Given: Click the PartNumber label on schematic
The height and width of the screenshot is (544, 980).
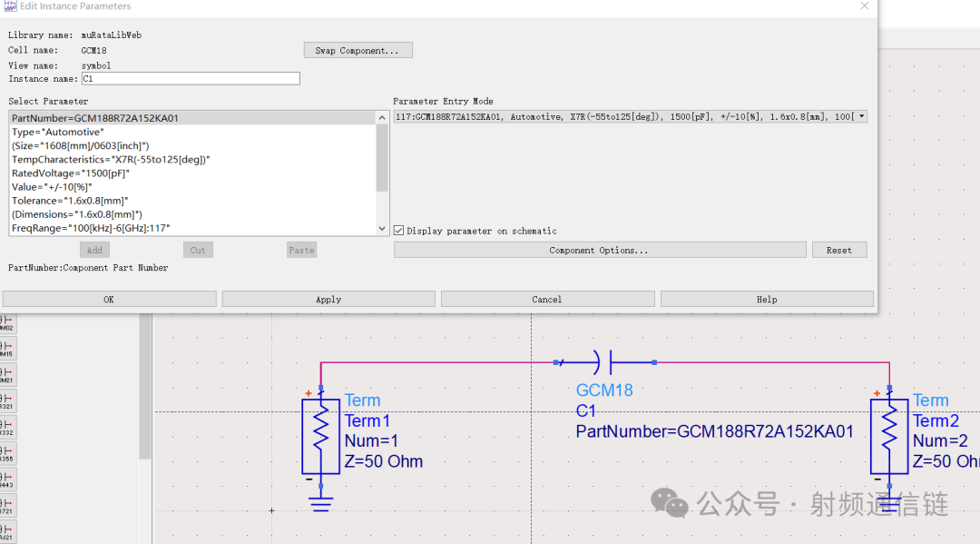Looking at the screenshot, I should (x=714, y=431).
